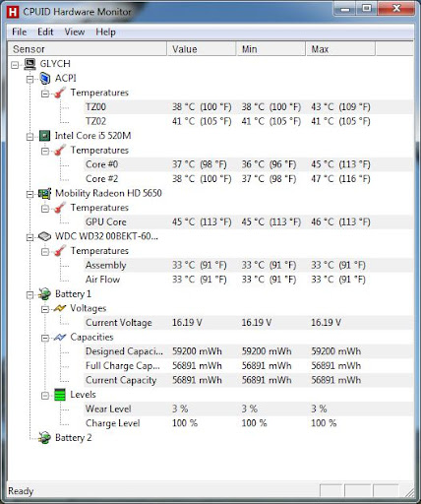Open the File menu
421x504 pixels.
pyautogui.click(x=19, y=31)
